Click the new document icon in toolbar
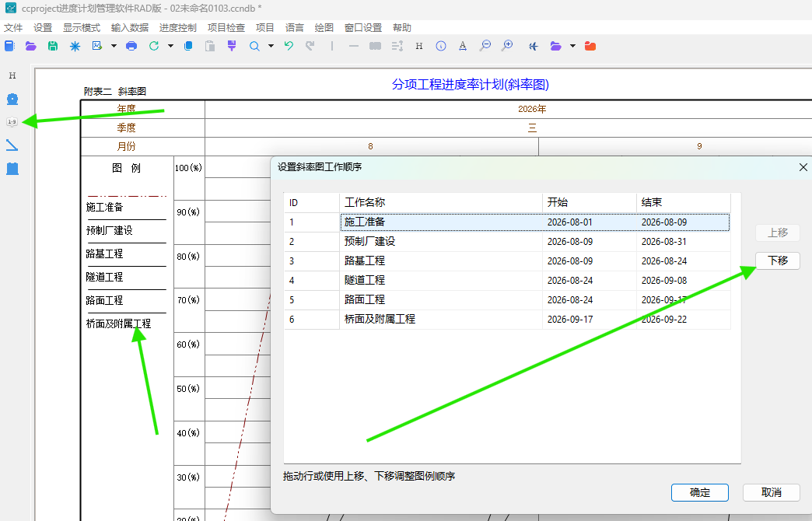This screenshot has width=812, height=521. pos(9,46)
